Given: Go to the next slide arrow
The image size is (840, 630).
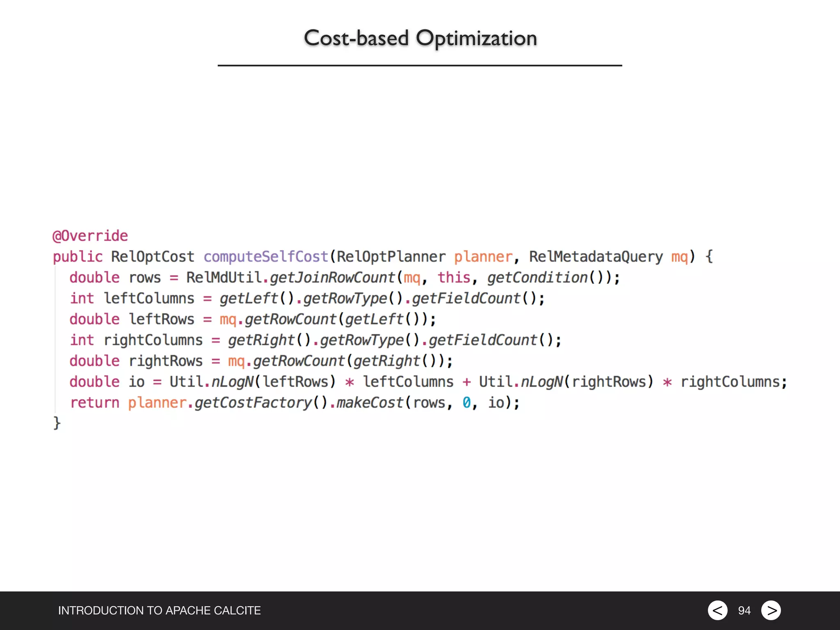Looking at the screenshot, I should click(x=771, y=610).
